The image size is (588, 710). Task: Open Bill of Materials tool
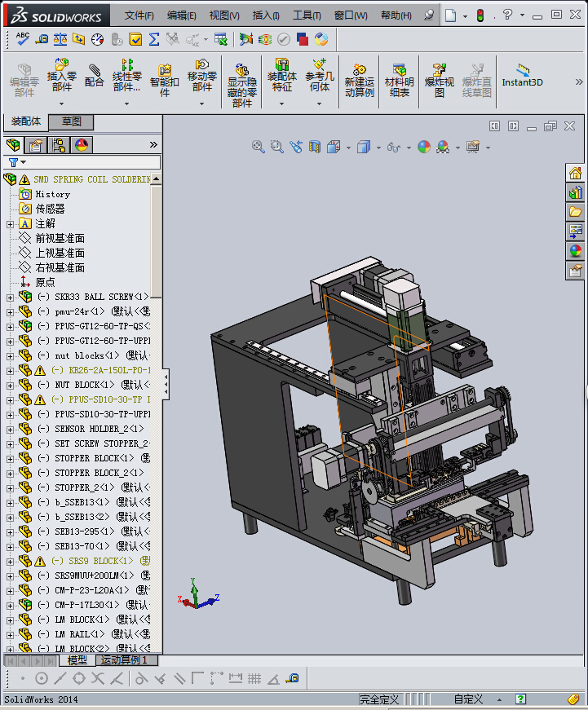click(399, 81)
